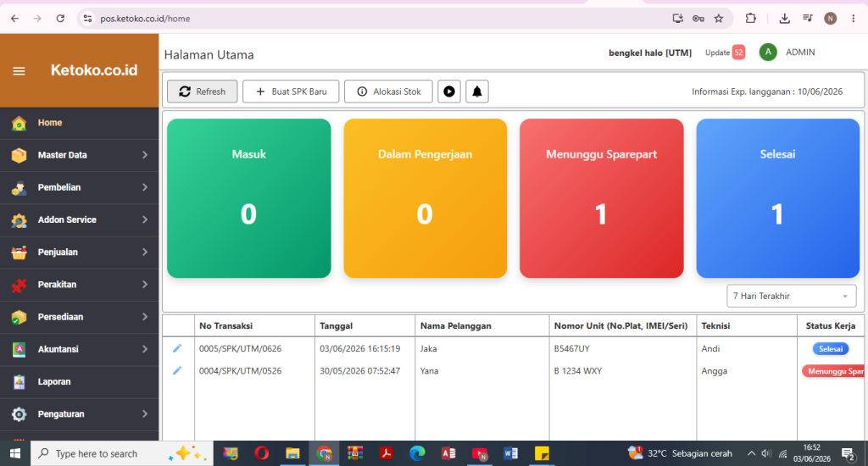The image size is (868, 466).
Task: Expand Addon Service submenu chevron
Action: pyautogui.click(x=145, y=219)
